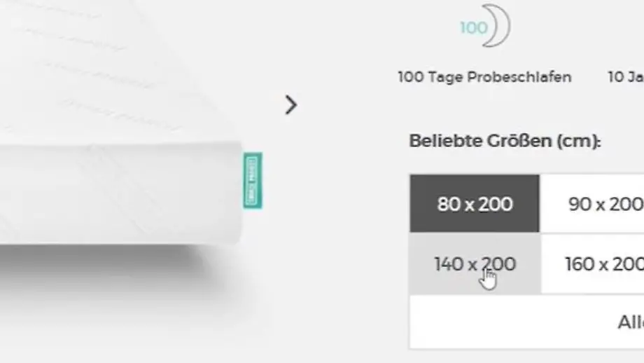Click the teal brand tag on the mattress
The height and width of the screenshot is (363, 644).
pyautogui.click(x=253, y=181)
